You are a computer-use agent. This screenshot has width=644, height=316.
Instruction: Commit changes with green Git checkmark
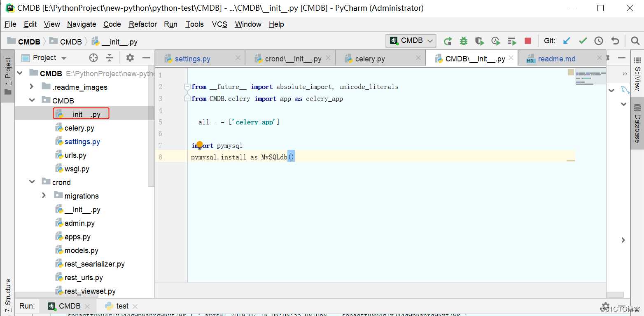[583, 41]
